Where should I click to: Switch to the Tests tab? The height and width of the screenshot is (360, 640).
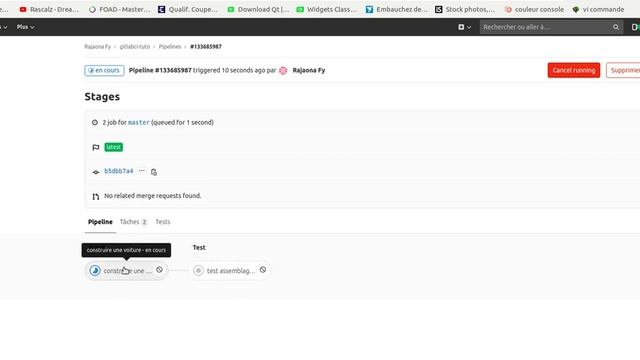pos(162,222)
